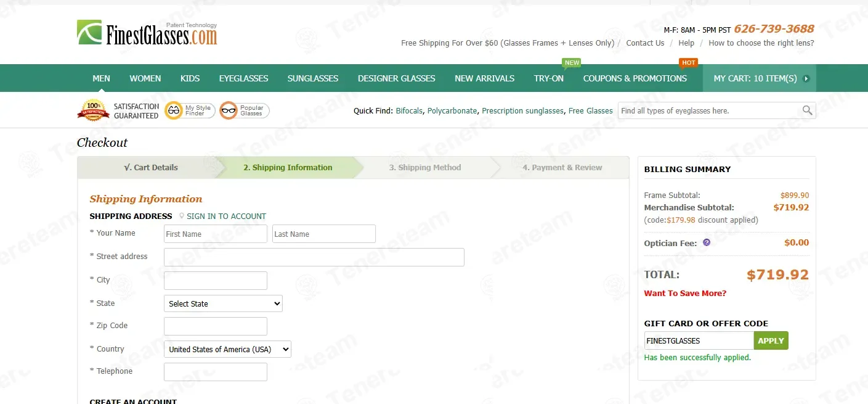Focus the eyeglasses search box

[710, 110]
